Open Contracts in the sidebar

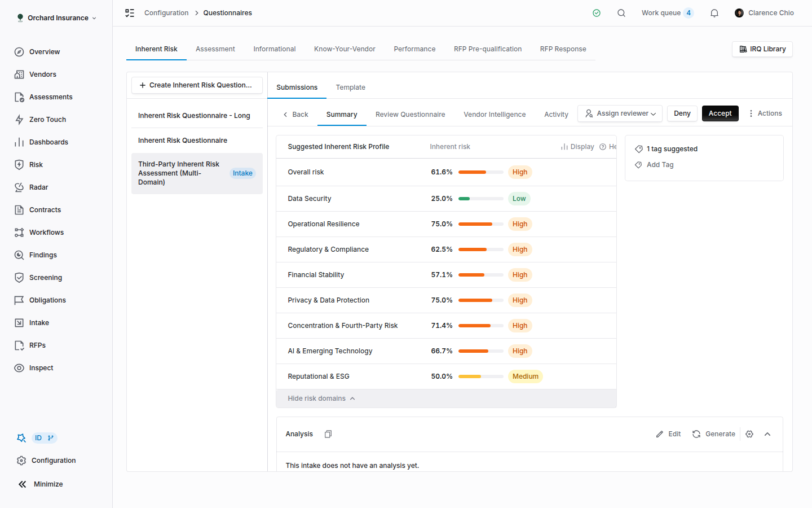[45, 210]
